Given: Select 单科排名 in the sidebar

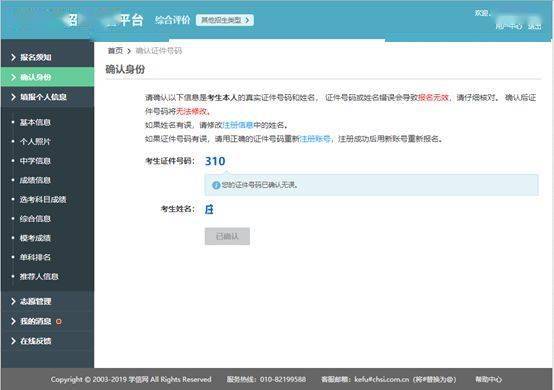Looking at the screenshot, I should click(x=35, y=257).
